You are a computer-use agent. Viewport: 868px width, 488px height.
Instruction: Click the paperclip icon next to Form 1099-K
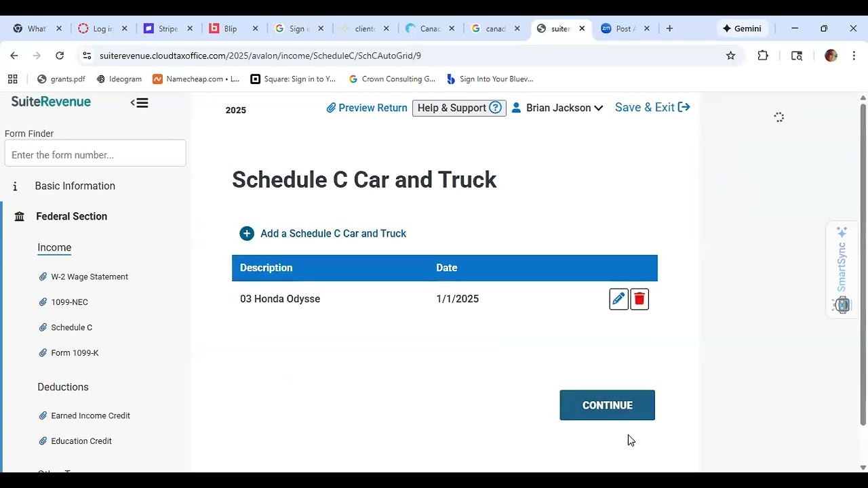[x=43, y=353]
